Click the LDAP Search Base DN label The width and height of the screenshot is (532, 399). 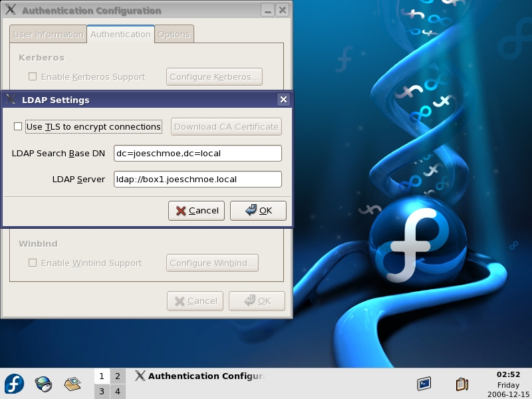tap(59, 154)
